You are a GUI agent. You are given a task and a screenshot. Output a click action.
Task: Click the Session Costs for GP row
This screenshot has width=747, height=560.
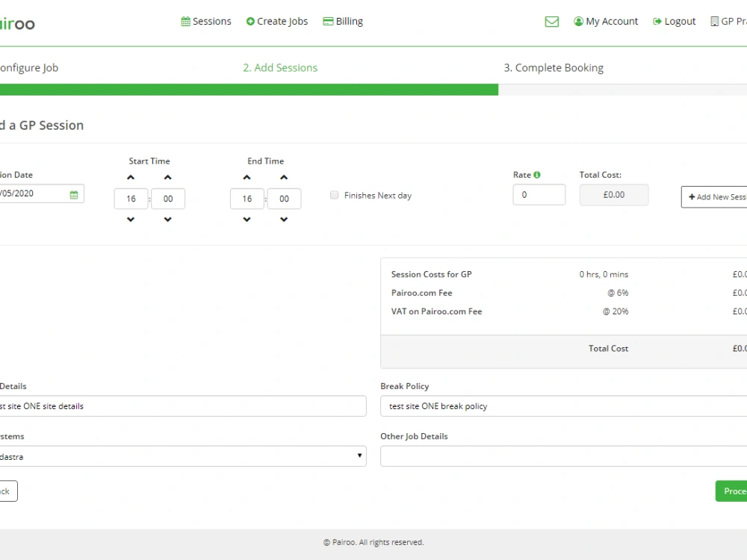[568, 274]
